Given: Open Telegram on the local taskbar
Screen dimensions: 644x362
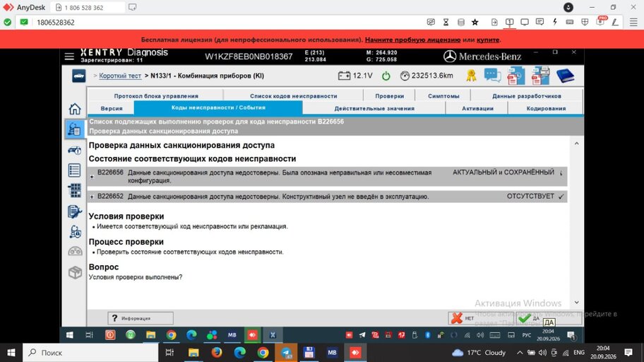Looking at the screenshot, I should (x=286, y=353).
